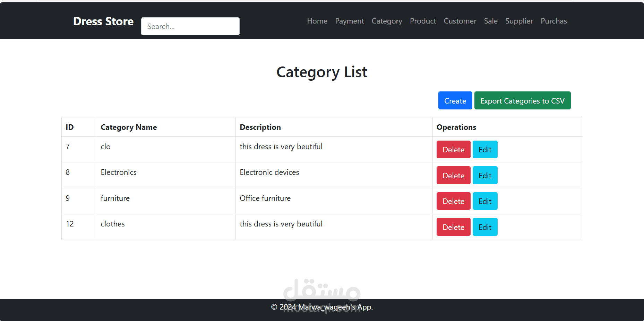This screenshot has width=644, height=321.
Task: Click the Search input field
Action: pyautogui.click(x=190, y=26)
